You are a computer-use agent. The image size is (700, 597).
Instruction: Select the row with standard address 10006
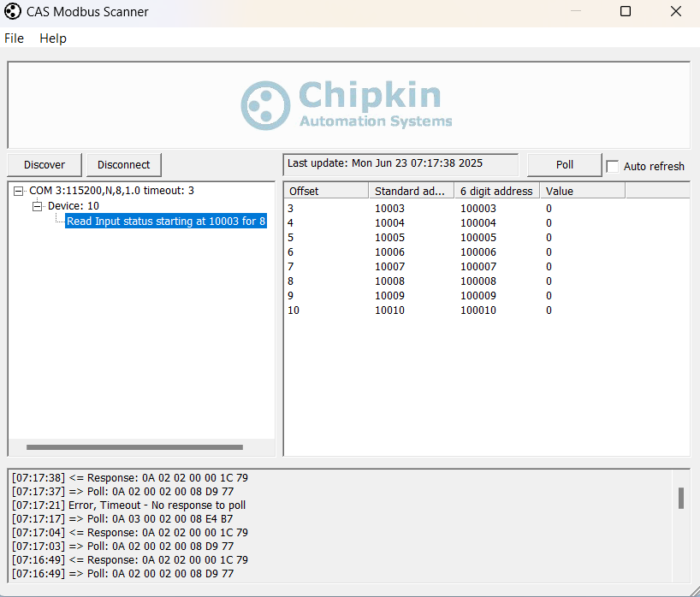click(487, 252)
